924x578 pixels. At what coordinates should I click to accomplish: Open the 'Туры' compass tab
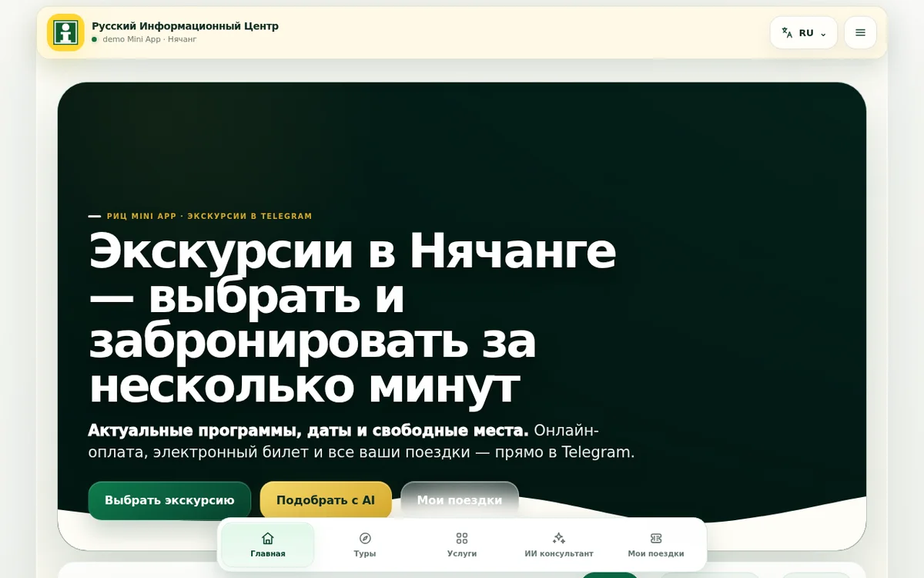tap(365, 545)
